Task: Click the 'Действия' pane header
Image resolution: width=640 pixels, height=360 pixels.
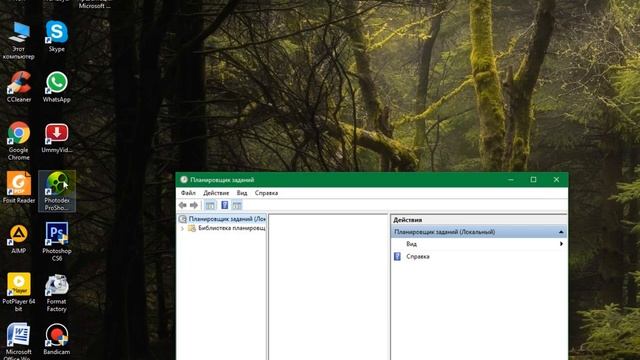Action: 478,220
